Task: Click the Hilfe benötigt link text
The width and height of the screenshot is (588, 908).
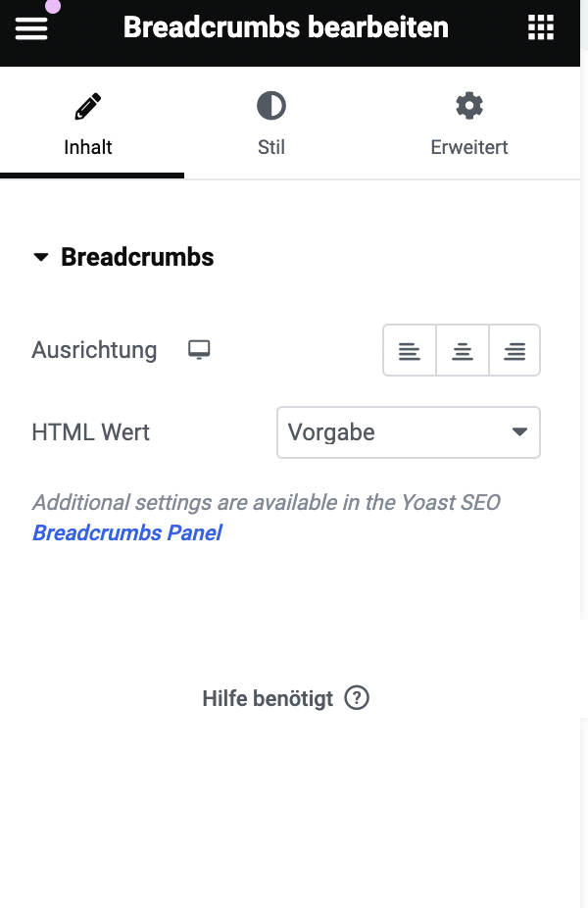Action: point(268,698)
